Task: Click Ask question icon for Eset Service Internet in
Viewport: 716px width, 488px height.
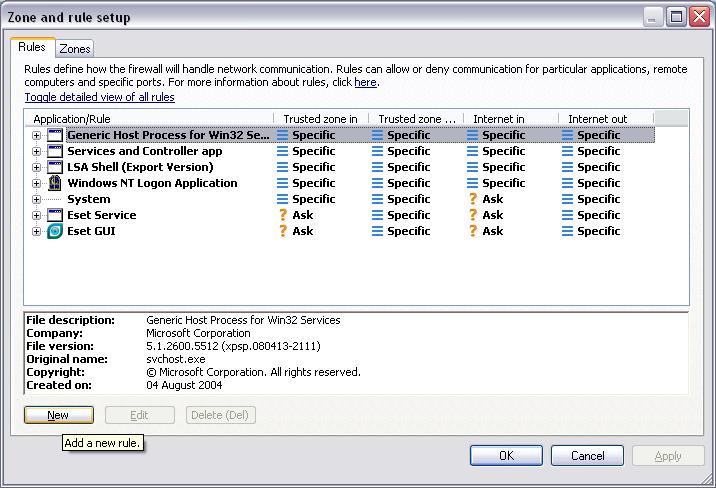Action: click(473, 215)
